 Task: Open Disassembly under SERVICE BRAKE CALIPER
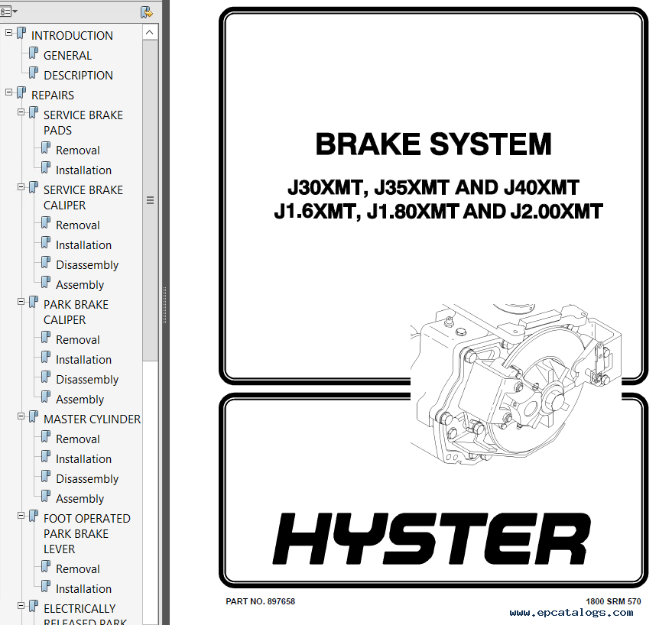[x=87, y=265]
